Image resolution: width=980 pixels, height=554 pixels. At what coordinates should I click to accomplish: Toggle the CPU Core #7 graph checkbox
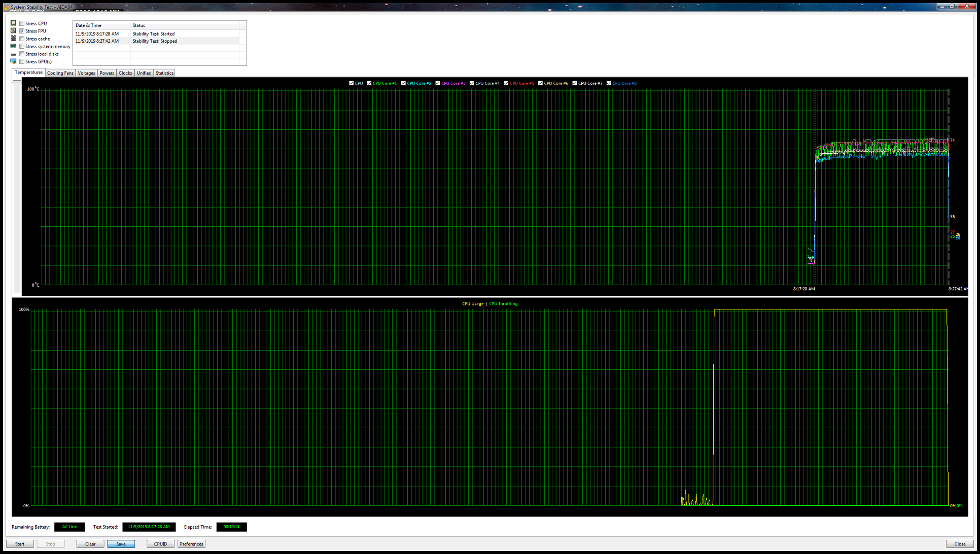[575, 83]
